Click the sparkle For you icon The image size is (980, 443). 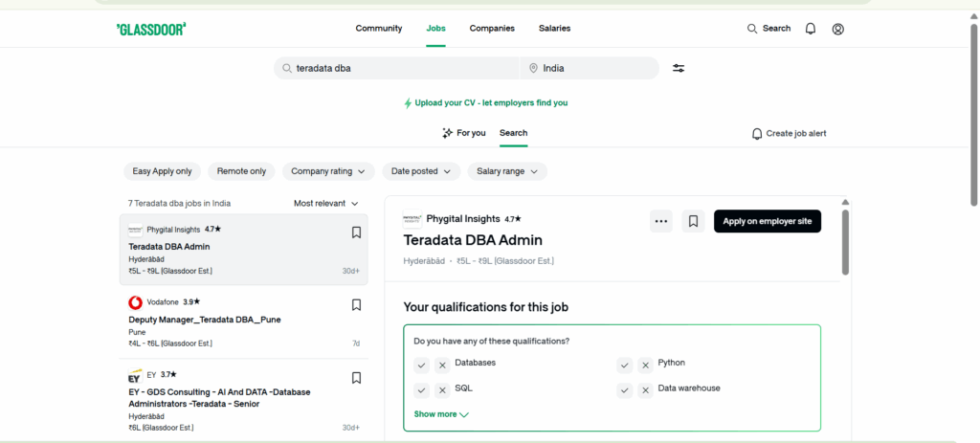point(448,133)
